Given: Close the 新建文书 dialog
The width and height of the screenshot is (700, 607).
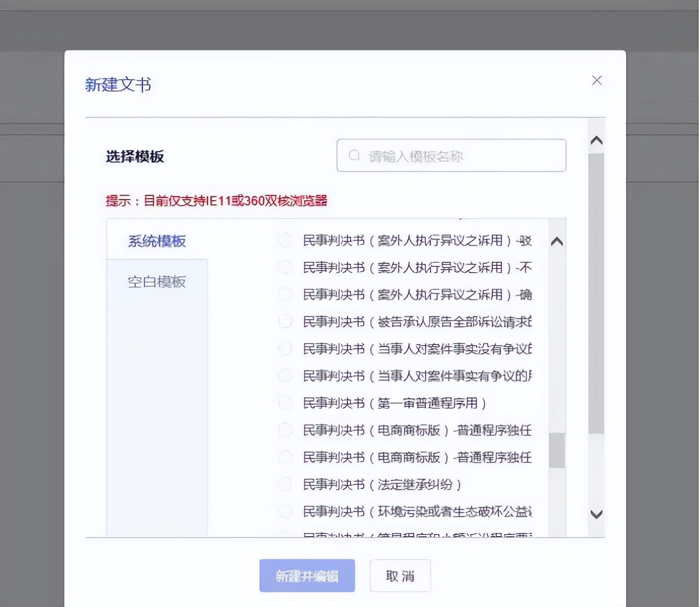Looking at the screenshot, I should [596, 80].
